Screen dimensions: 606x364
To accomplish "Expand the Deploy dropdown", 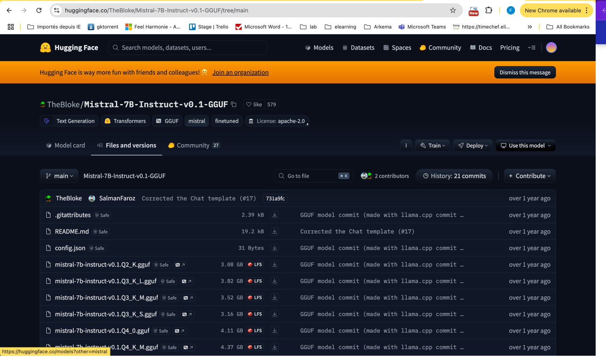I will click(473, 145).
